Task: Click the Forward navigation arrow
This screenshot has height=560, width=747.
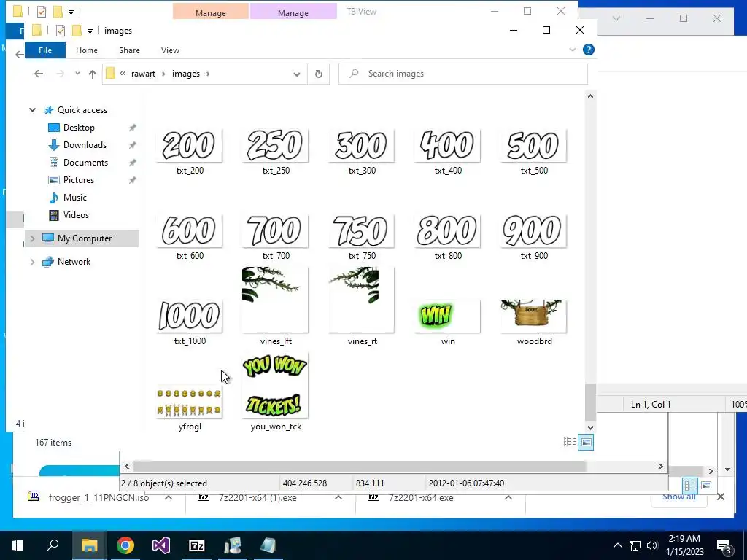Action: (x=60, y=74)
